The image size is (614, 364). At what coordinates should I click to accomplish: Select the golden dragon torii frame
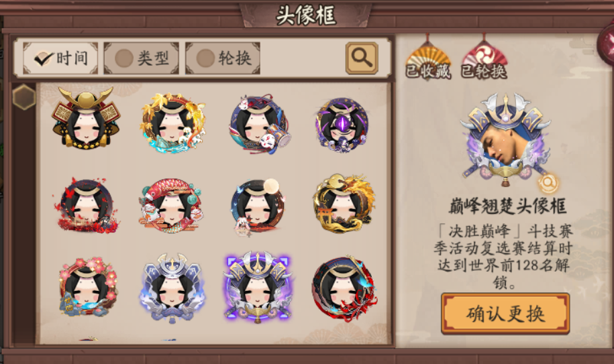coord(344,204)
